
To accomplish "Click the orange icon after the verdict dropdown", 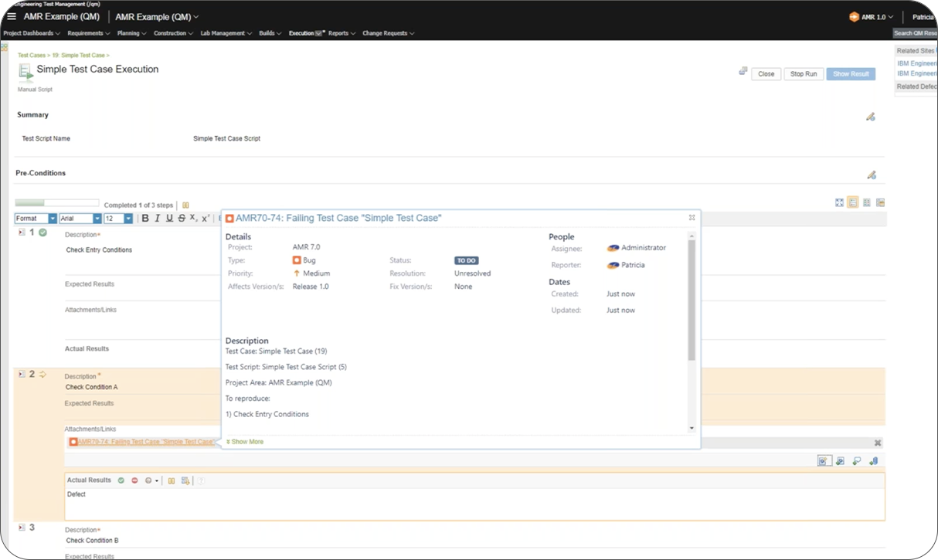I will click(x=172, y=480).
